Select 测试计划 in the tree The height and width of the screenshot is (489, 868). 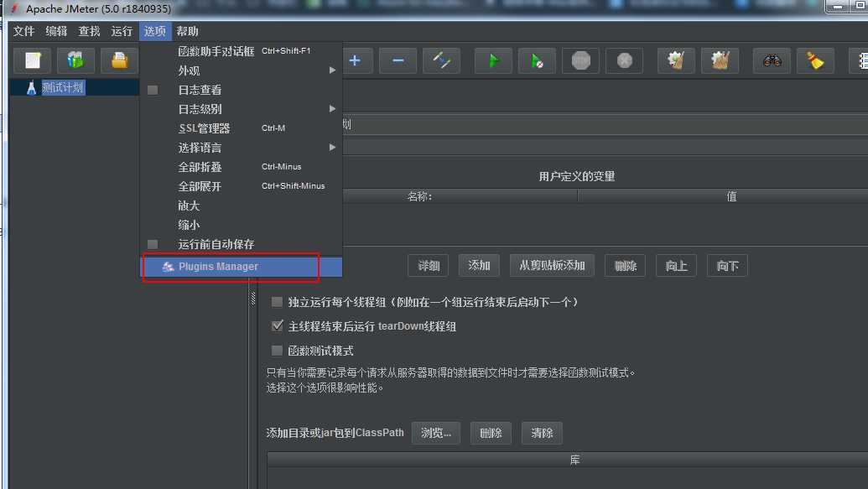[63, 87]
